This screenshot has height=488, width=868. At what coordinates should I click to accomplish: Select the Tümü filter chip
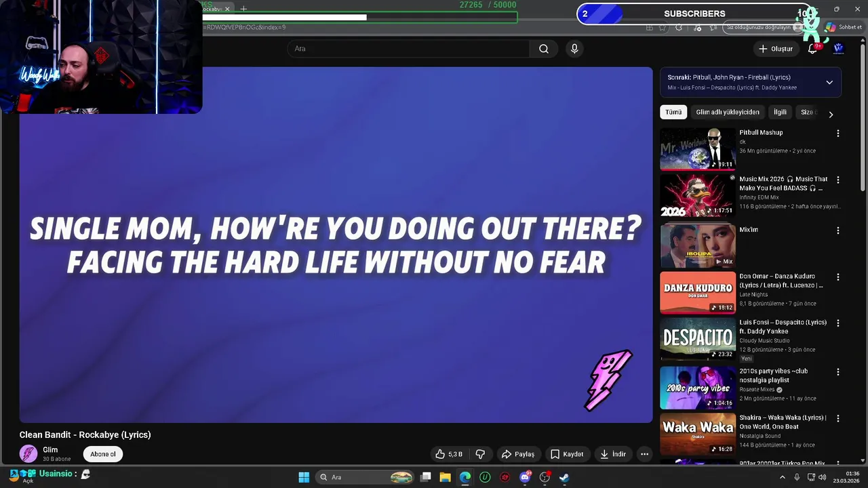tap(673, 113)
